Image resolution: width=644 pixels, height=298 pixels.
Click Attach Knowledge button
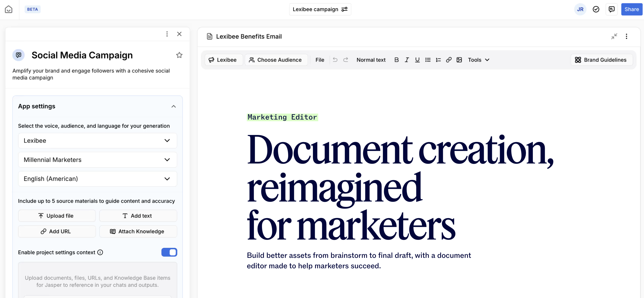point(138,231)
